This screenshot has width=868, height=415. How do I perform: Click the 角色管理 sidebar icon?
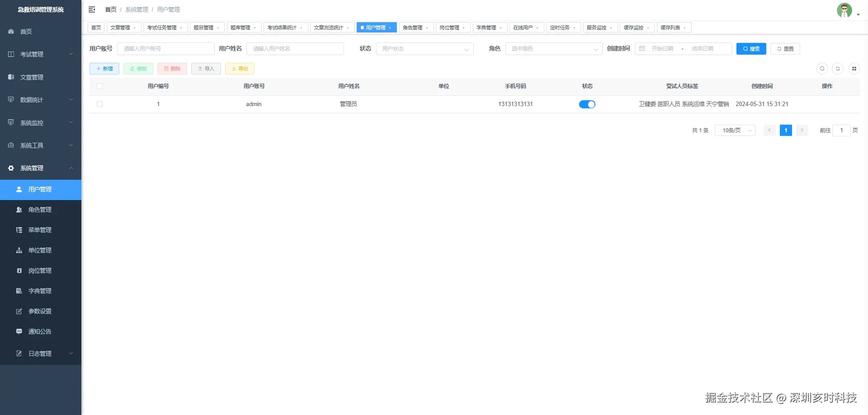(x=19, y=210)
